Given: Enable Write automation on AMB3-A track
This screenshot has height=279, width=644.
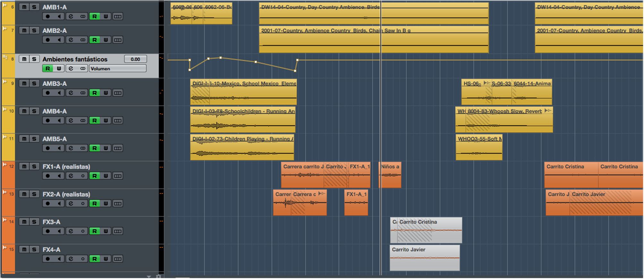Looking at the screenshot, I should tap(106, 93).
